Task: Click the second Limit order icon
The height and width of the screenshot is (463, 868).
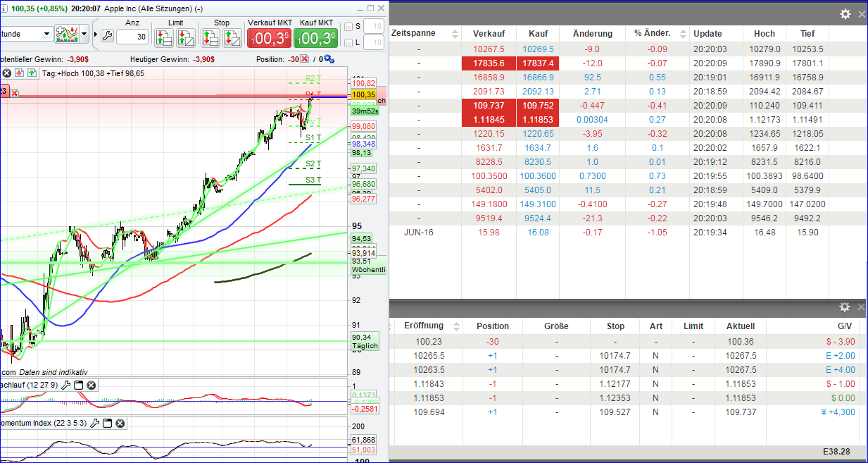Action: click(186, 37)
